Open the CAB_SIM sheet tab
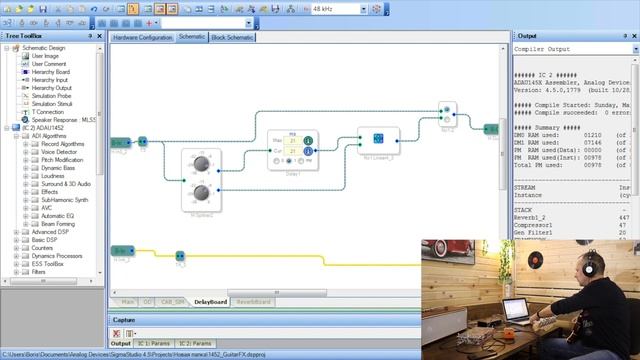 click(172, 302)
